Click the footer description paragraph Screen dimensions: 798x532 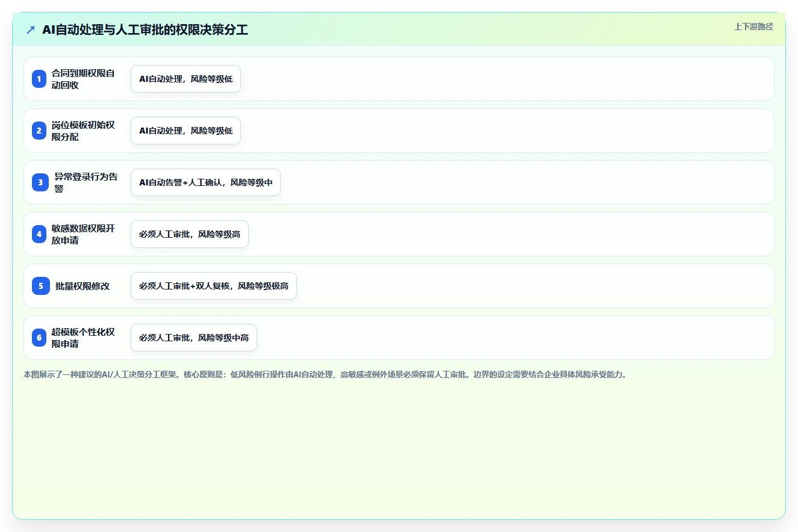pos(326,374)
